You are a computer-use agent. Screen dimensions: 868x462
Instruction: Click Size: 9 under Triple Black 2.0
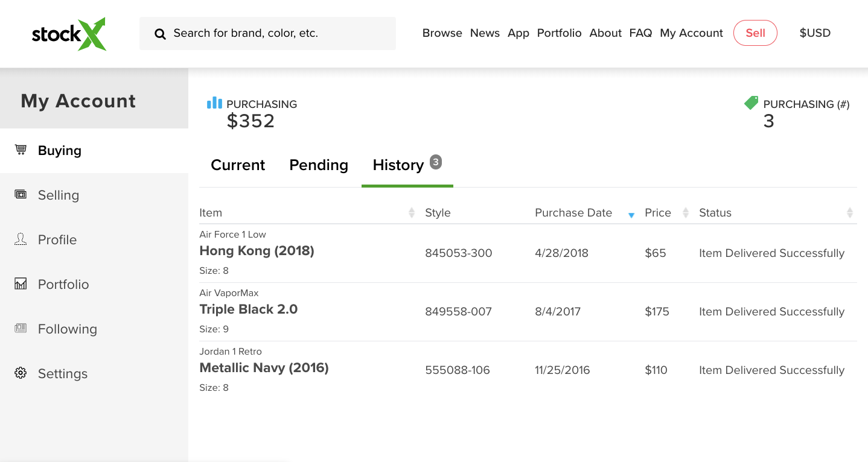[x=214, y=329]
